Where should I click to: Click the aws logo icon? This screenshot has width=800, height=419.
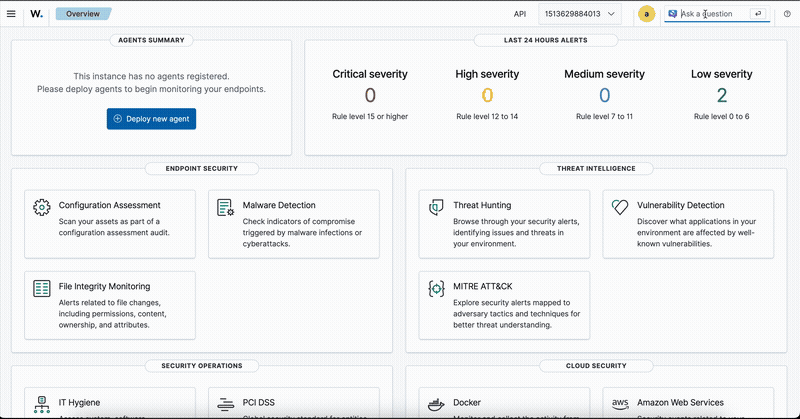[x=620, y=404]
